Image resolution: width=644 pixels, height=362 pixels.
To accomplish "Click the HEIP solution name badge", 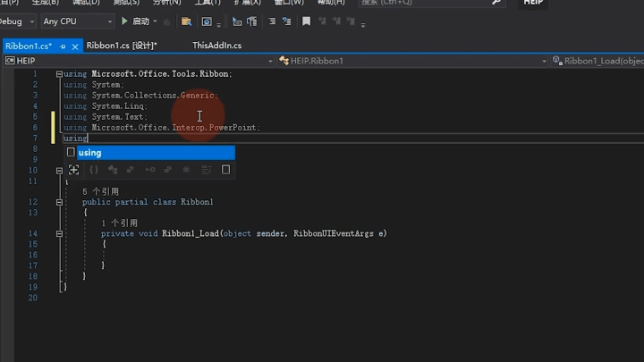I will pyautogui.click(x=533, y=3).
